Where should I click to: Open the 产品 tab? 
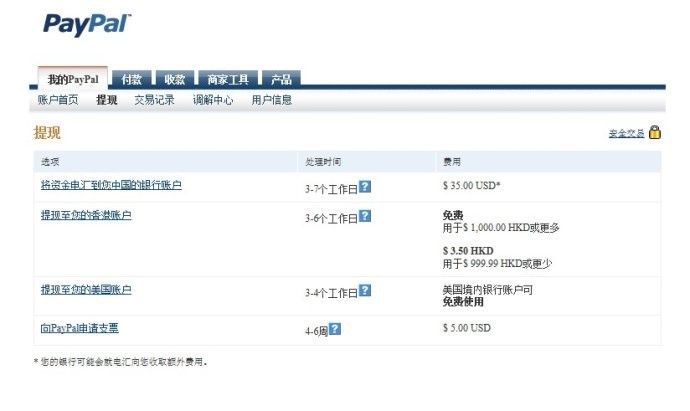[x=281, y=79]
